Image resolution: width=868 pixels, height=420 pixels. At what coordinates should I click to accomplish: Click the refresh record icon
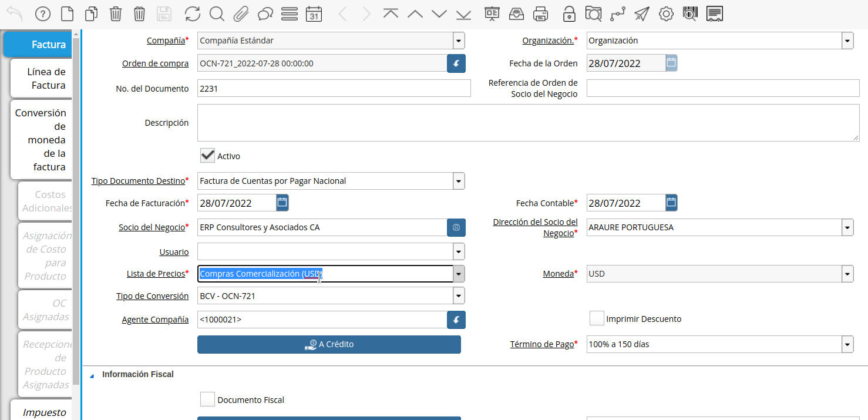click(x=193, y=14)
